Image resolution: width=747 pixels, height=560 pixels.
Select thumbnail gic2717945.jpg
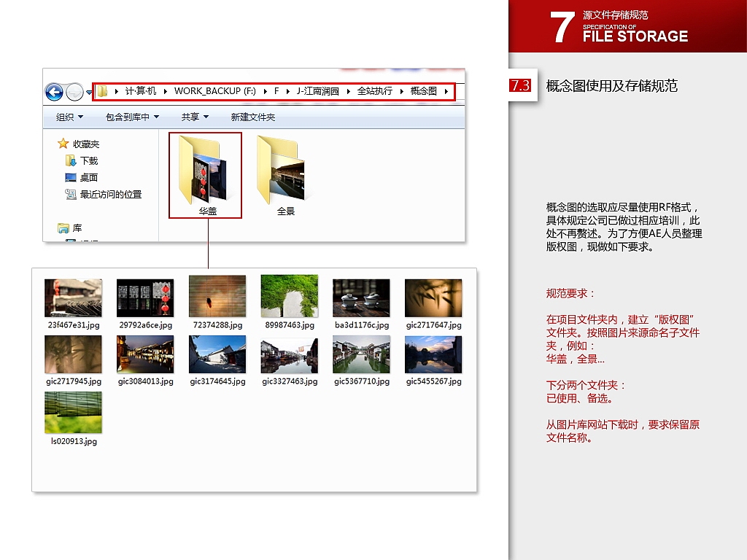coord(74,354)
